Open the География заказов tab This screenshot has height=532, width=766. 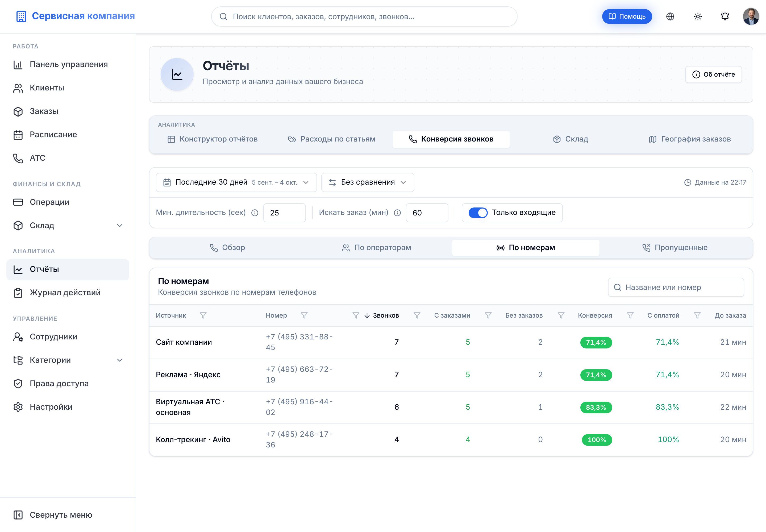pyautogui.click(x=690, y=139)
